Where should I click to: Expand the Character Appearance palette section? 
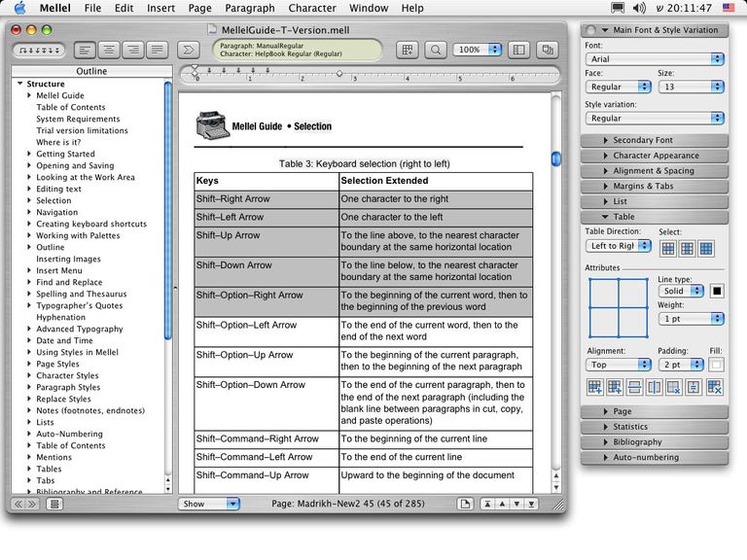655,156
